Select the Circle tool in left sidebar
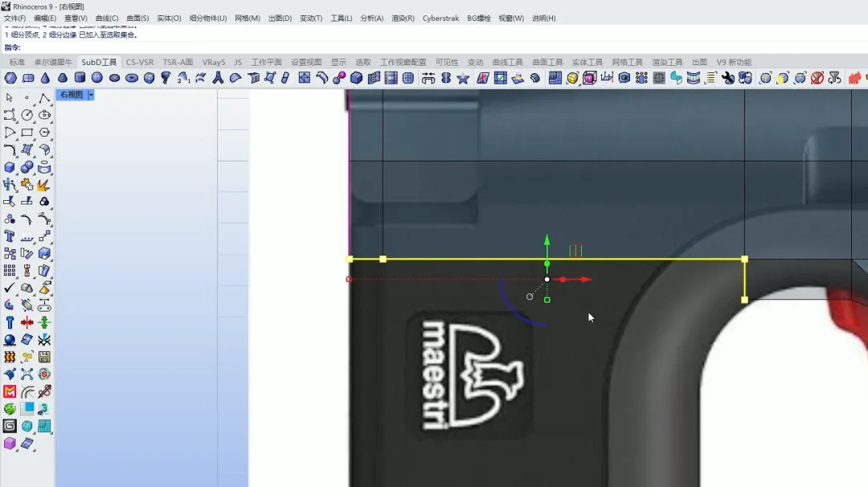 pyautogui.click(x=27, y=115)
